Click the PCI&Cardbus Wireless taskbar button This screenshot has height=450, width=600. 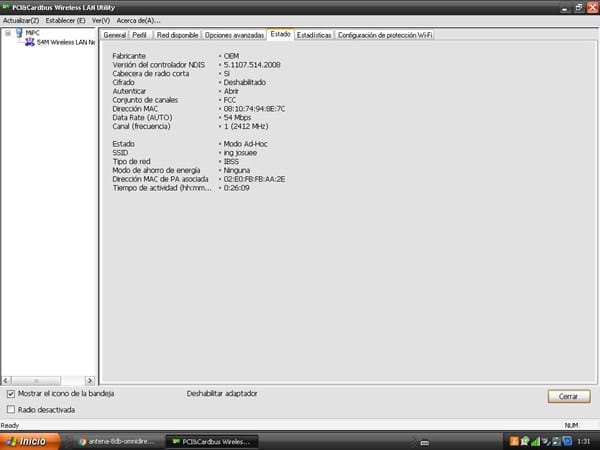[x=211, y=441]
